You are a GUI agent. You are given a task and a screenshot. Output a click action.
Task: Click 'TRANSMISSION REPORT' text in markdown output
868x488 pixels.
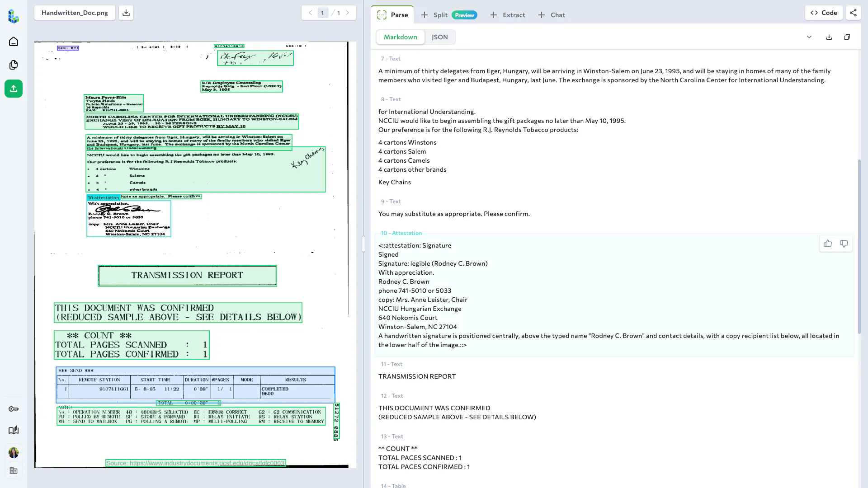pyautogui.click(x=417, y=376)
